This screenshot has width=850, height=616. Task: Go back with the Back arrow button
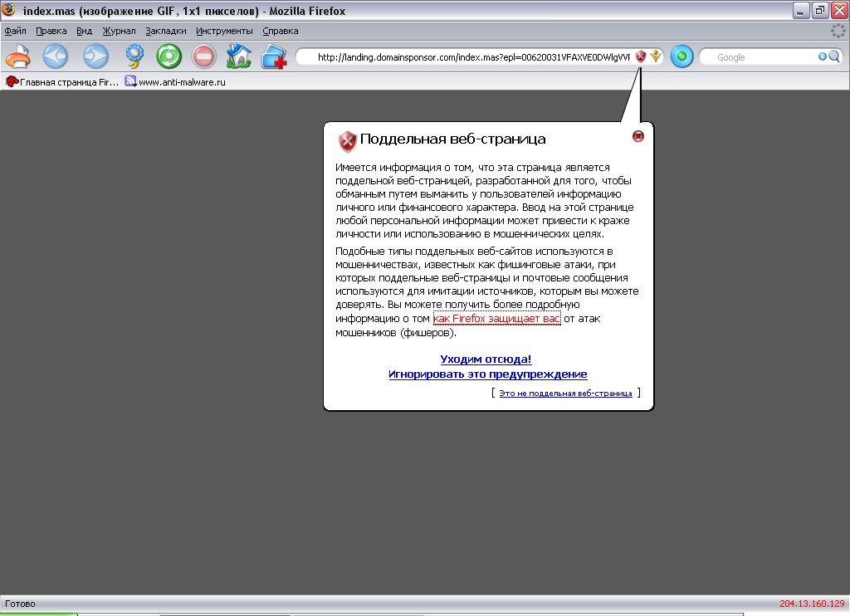click(x=56, y=56)
